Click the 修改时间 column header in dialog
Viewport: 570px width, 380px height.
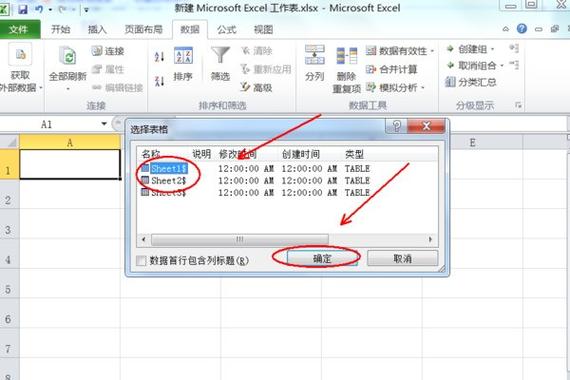(x=237, y=154)
